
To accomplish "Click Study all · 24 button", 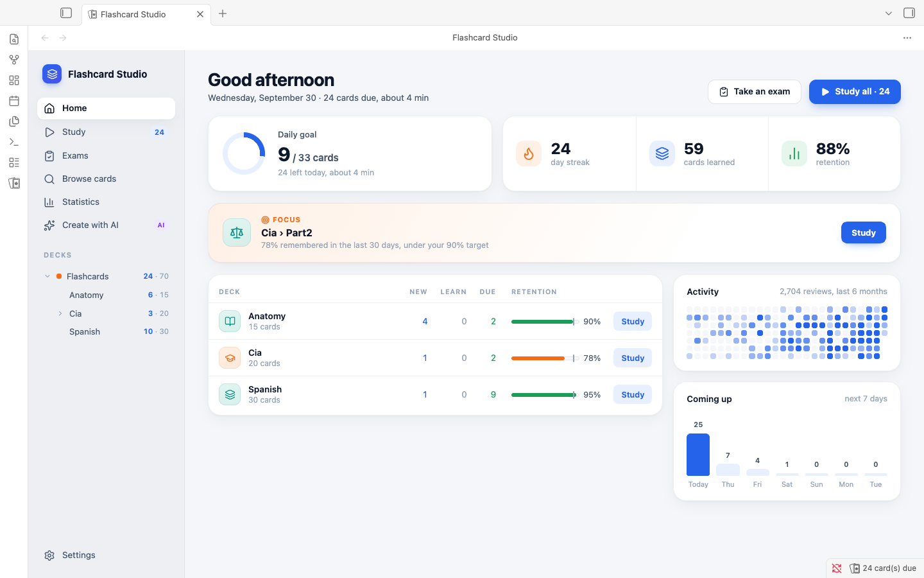I will (x=855, y=92).
